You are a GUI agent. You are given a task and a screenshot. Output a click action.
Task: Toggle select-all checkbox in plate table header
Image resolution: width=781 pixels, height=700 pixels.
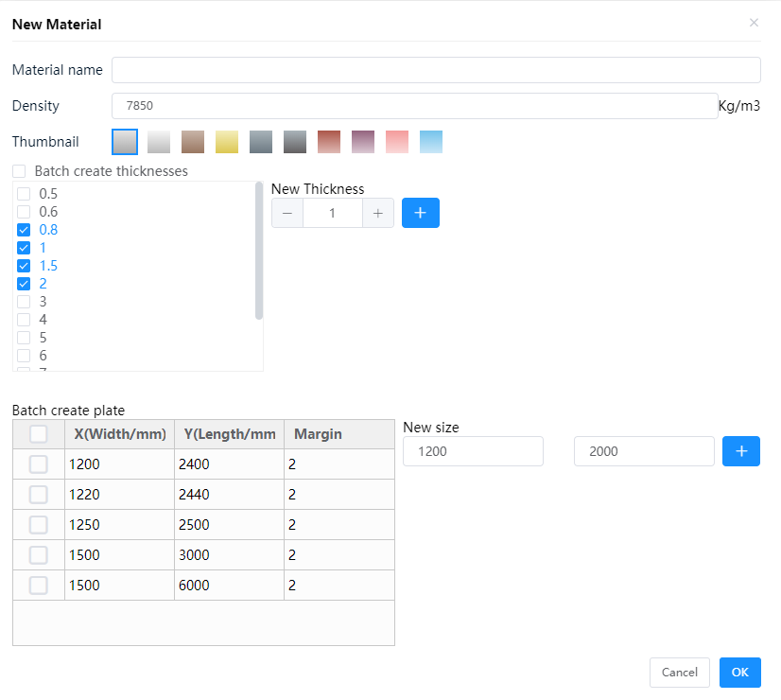tap(39, 434)
